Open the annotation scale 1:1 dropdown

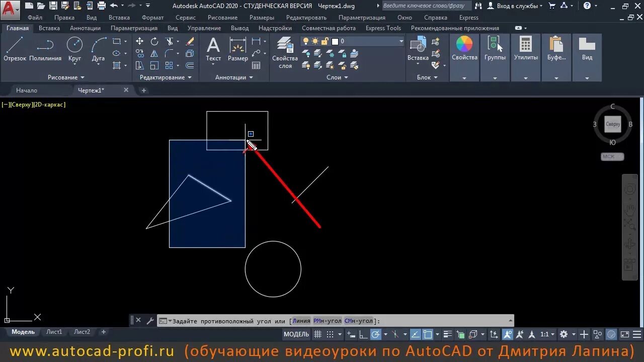tap(547, 334)
